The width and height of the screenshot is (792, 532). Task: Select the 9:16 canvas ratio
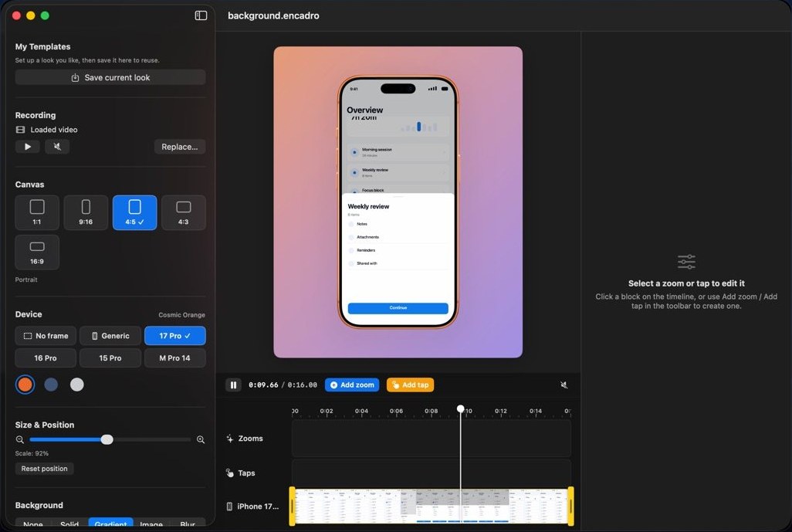pyautogui.click(x=86, y=212)
